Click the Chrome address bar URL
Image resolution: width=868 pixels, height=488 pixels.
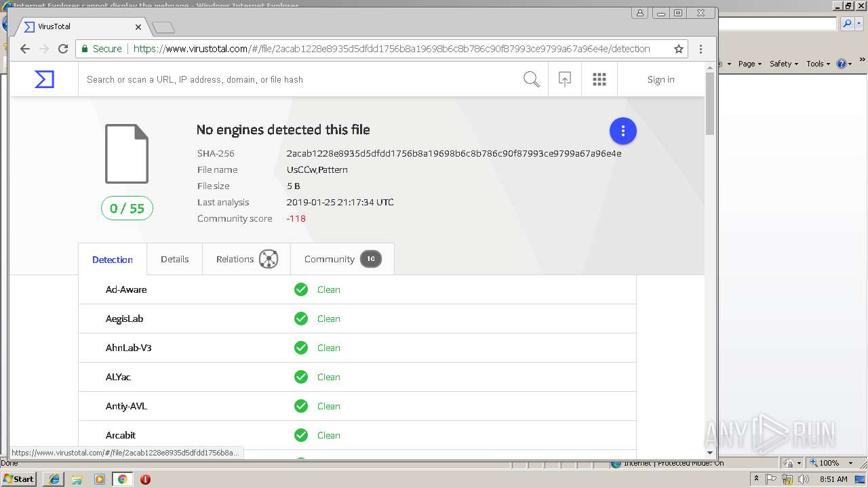pos(391,49)
